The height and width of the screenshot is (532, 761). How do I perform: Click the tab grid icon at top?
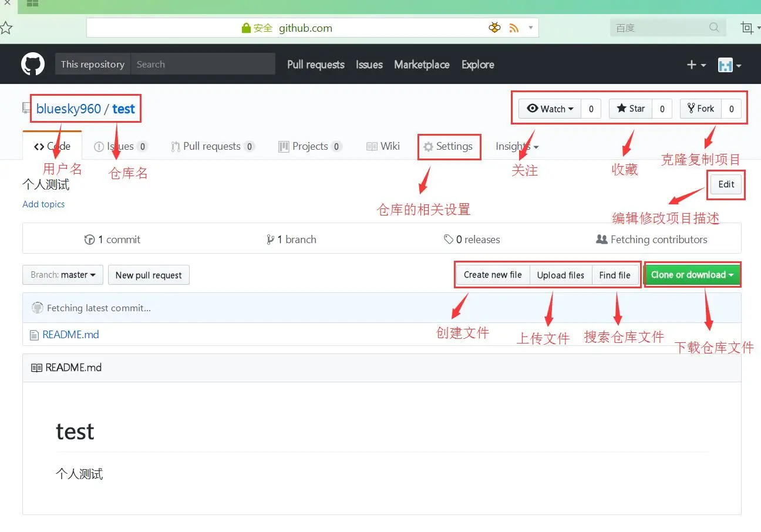tap(32, 4)
